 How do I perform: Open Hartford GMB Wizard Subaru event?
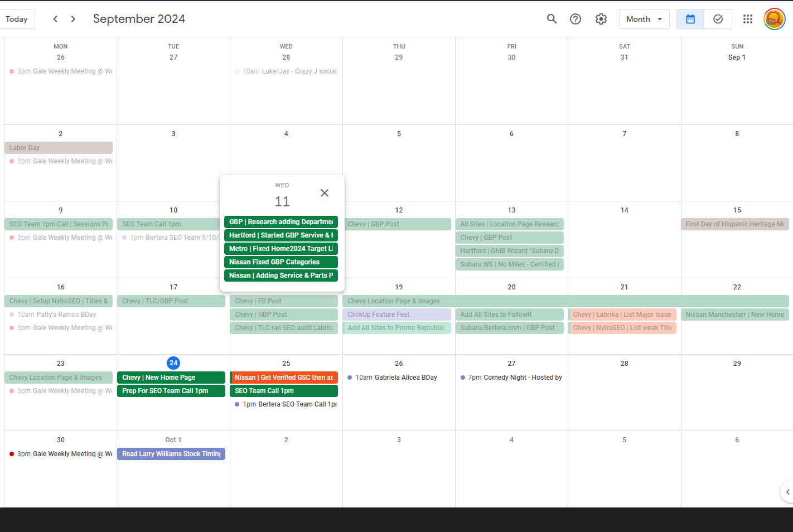[510, 251]
